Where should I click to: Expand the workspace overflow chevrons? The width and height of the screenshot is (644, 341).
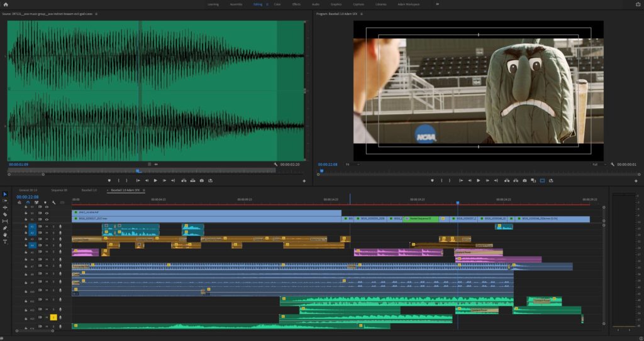tap(437, 4)
